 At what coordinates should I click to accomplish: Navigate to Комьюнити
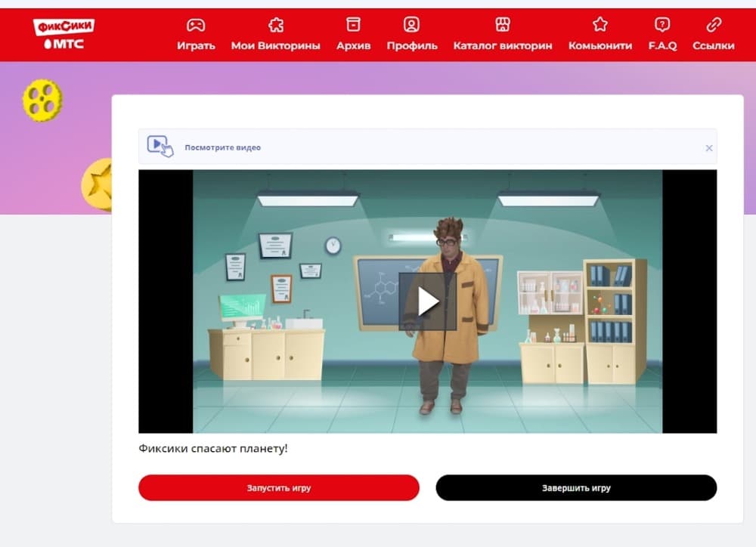(600, 46)
